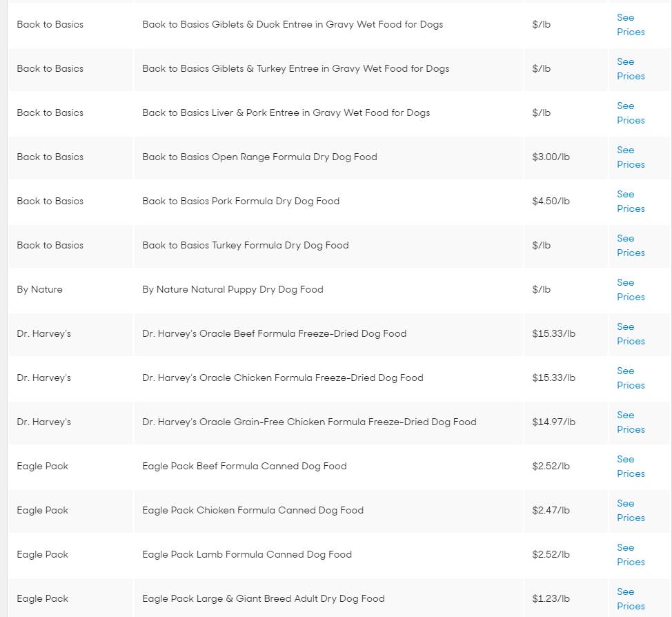
Task: Click Dr. Harvey's brand in Grain-Free Chicken row
Action: [x=43, y=422]
